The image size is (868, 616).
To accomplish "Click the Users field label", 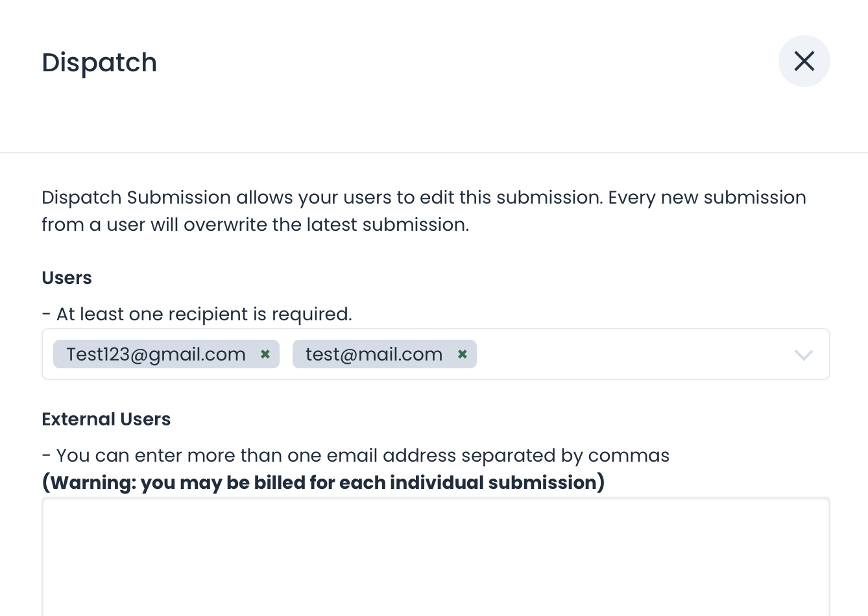I will pyautogui.click(x=67, y=278).
